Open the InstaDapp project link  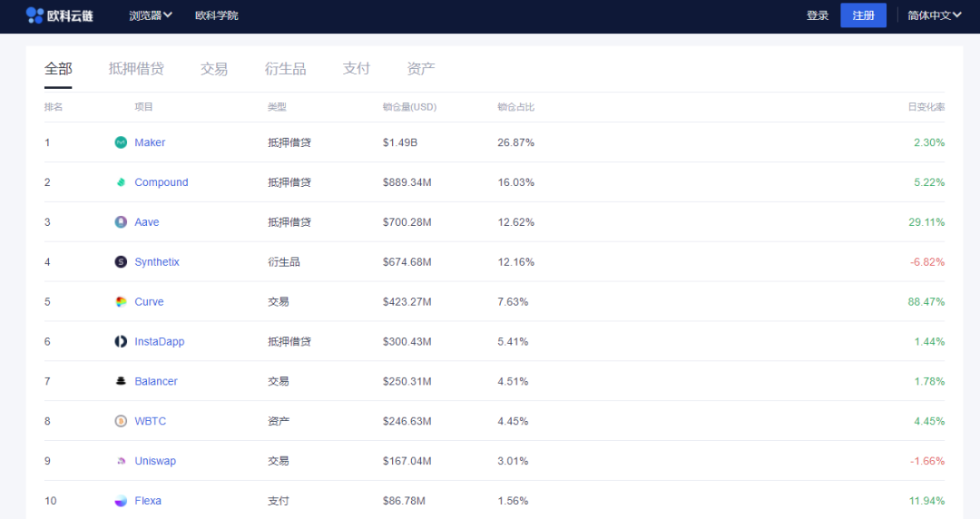pyautogui.click(x=160, y=341)
